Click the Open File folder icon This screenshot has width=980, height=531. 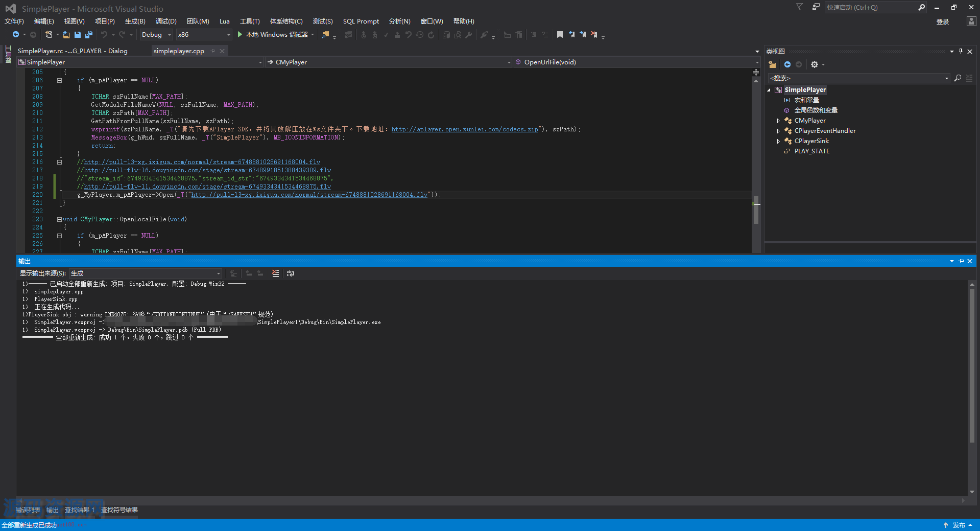click(66, 35)
